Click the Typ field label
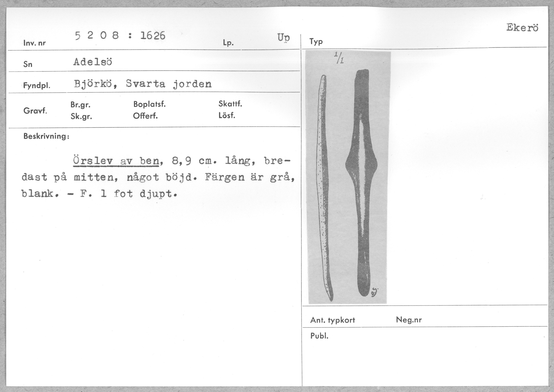 click(x=316, y=42)
